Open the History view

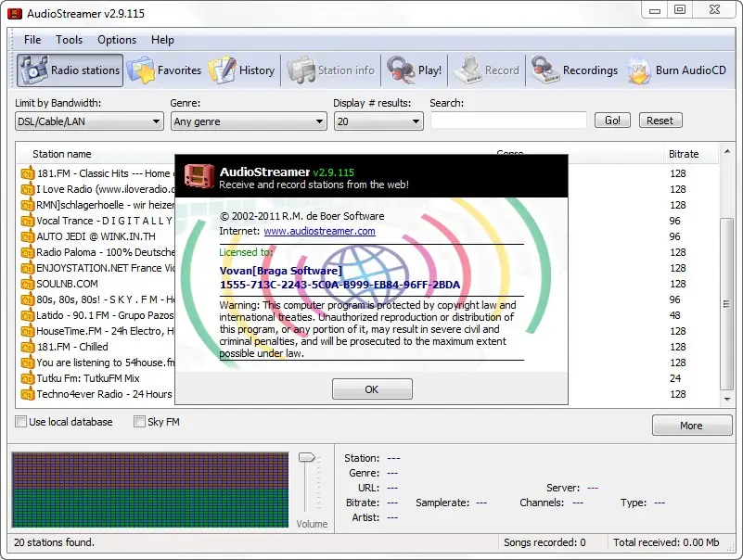[242, 70]
